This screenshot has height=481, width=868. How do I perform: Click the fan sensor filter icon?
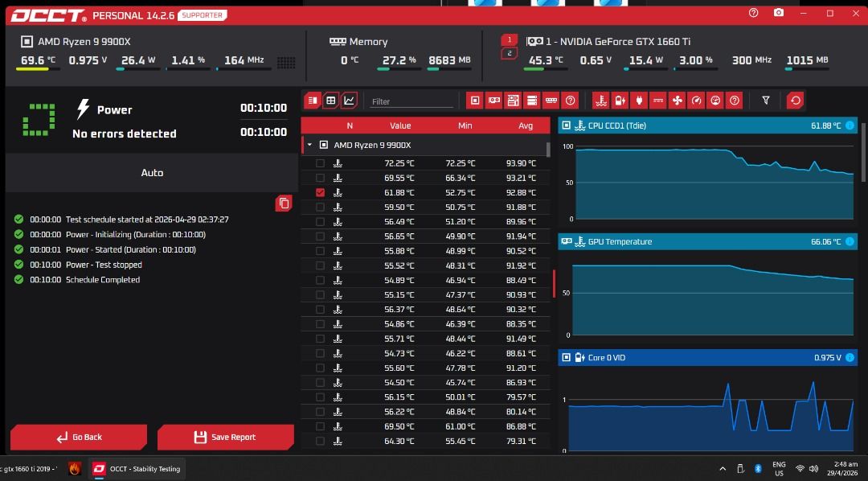coord(677,101)
